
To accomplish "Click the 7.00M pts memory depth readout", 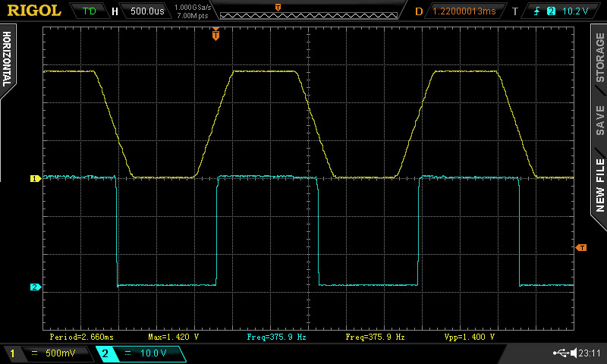I will point(193,16).
